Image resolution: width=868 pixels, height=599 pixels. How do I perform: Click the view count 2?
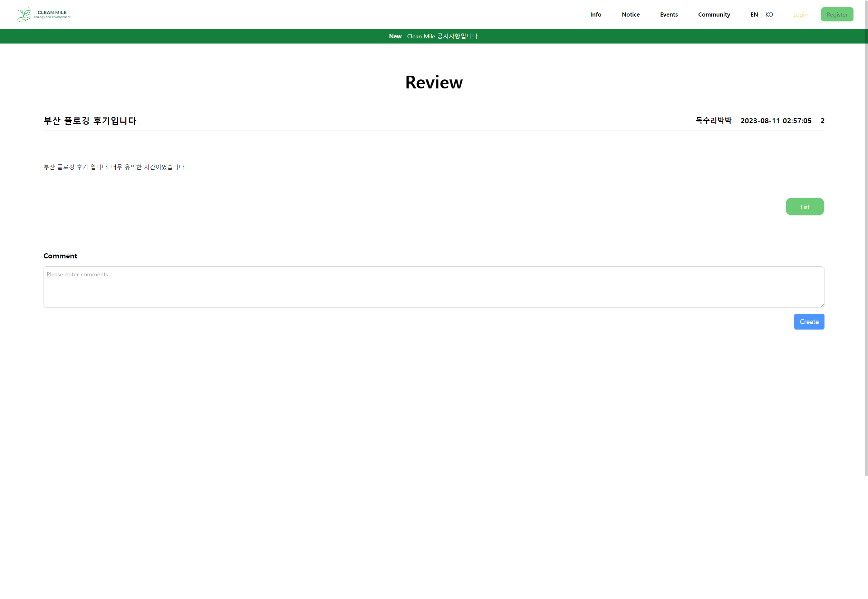(822, 121)
